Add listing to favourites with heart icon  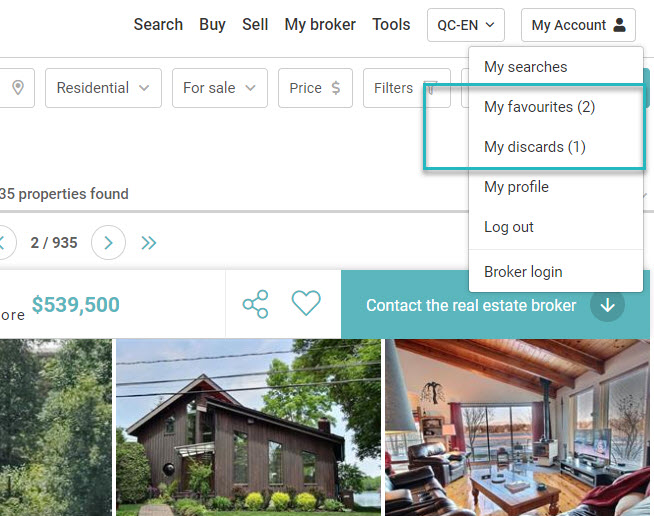(306, 303)
